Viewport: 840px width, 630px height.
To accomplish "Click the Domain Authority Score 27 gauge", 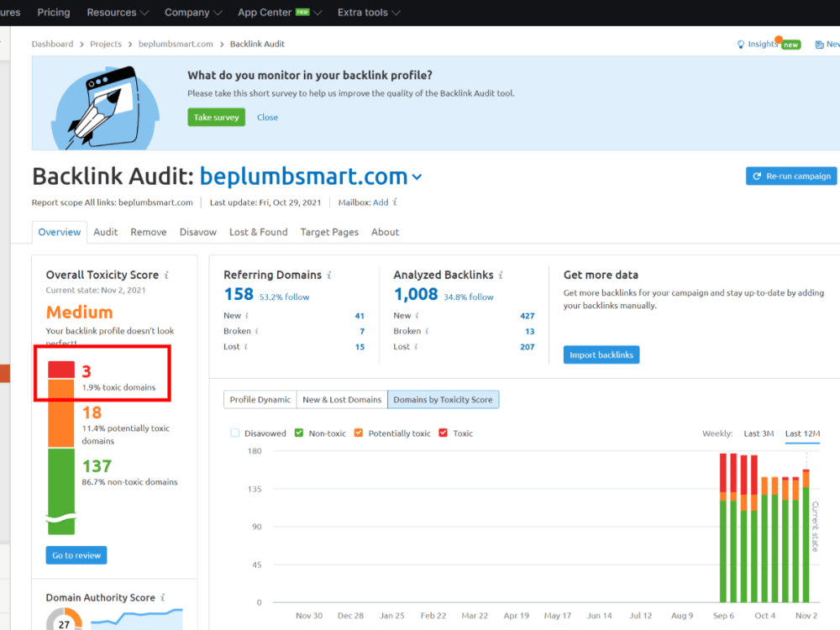I will tap(64, 621).
